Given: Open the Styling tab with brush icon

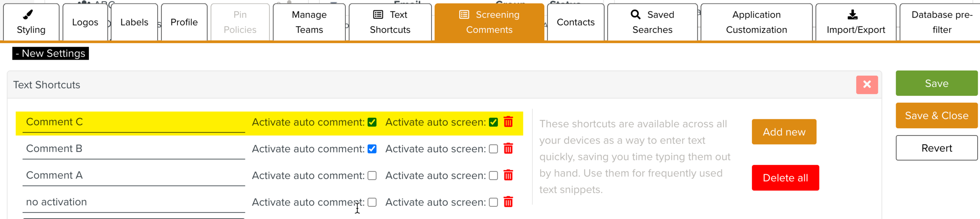Looking at the screenshot, I should tap(31, 22).
